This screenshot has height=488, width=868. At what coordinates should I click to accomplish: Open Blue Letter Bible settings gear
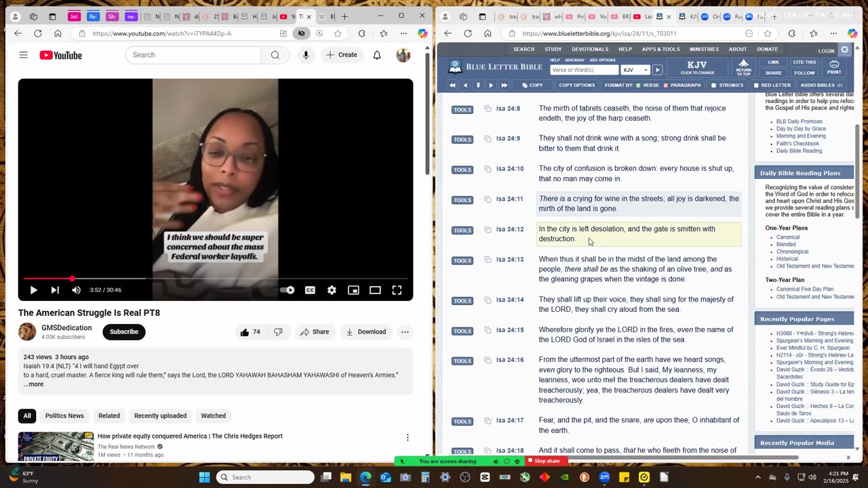[844, 49]
